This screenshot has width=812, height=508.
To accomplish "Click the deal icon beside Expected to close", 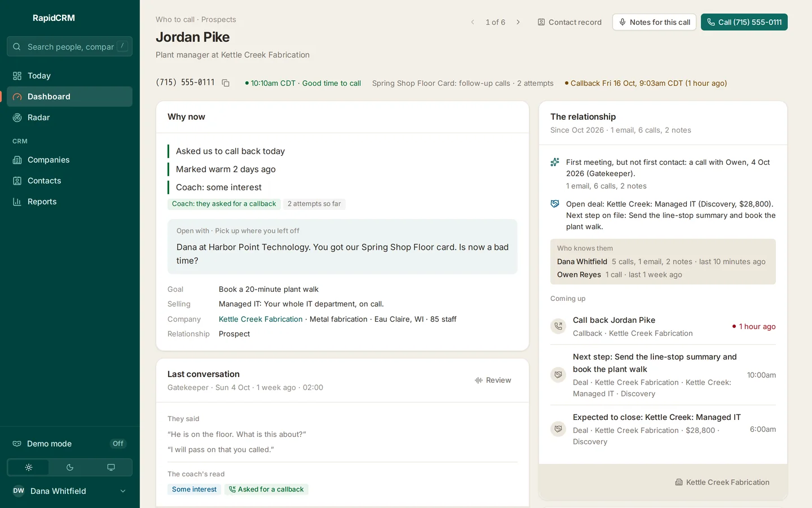I will click(x=558, y=429).
